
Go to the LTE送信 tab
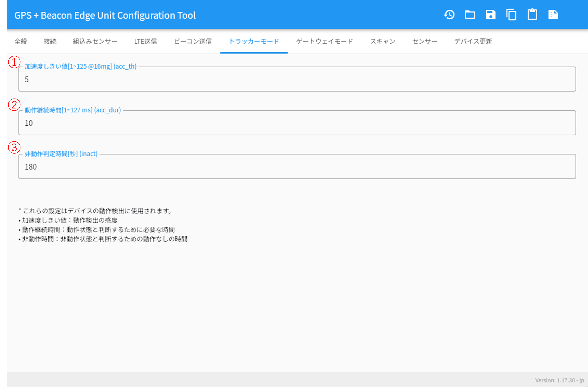(x=146, y=42)
